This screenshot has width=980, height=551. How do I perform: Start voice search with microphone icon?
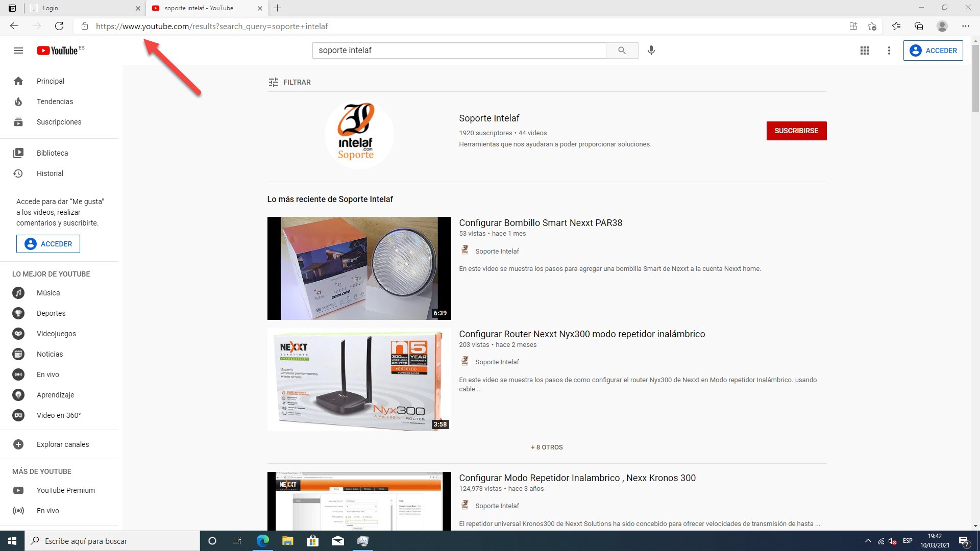651,51
